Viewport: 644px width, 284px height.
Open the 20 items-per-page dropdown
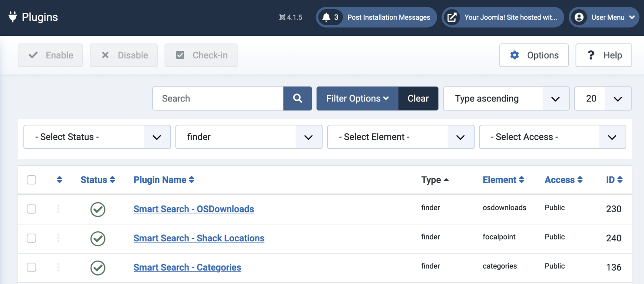click(x=603, y=98)
